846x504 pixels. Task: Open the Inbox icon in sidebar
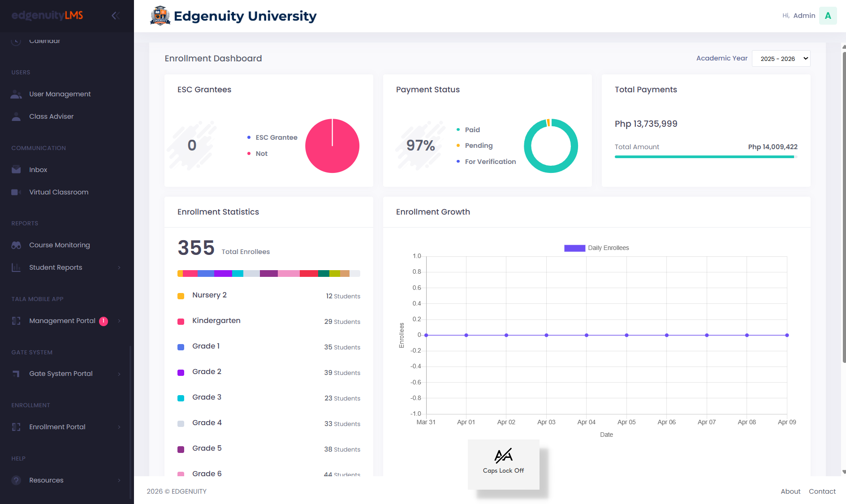[x=16, y=169]
